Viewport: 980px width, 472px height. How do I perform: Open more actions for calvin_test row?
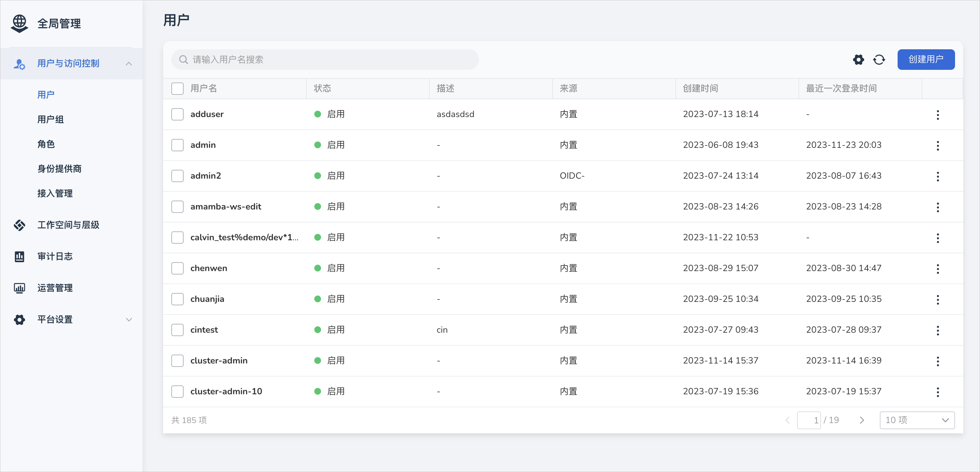[x=937, y=238]
